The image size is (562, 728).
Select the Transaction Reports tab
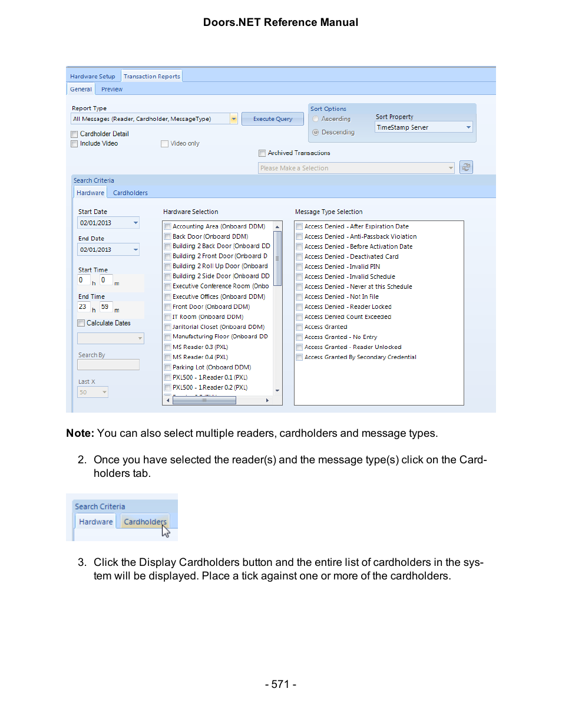pos(152,77)
